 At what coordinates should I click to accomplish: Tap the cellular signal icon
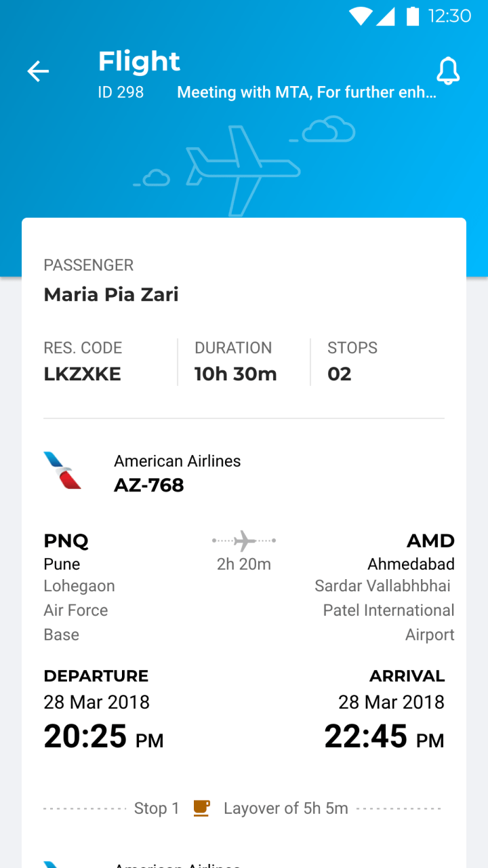click(386, 16)
